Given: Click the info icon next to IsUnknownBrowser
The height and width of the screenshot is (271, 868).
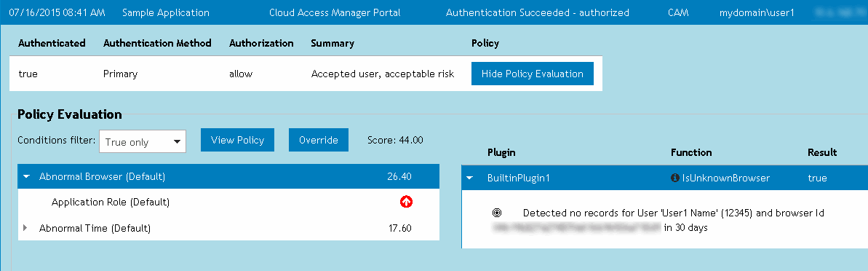Looking at the screenshot, I should tap(674, 178).
